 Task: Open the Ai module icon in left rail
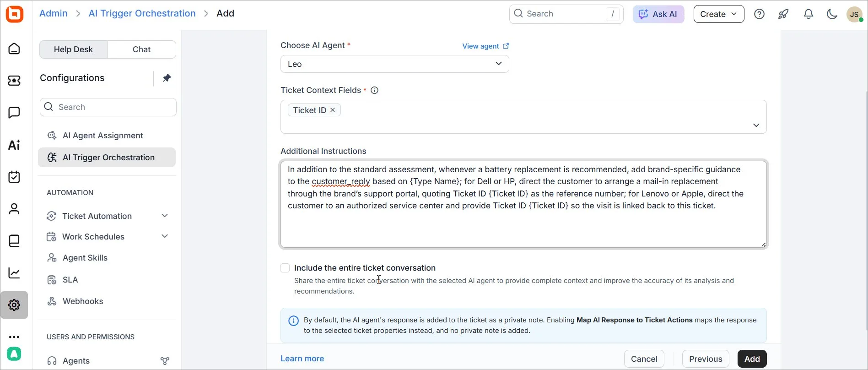[14, 145]
